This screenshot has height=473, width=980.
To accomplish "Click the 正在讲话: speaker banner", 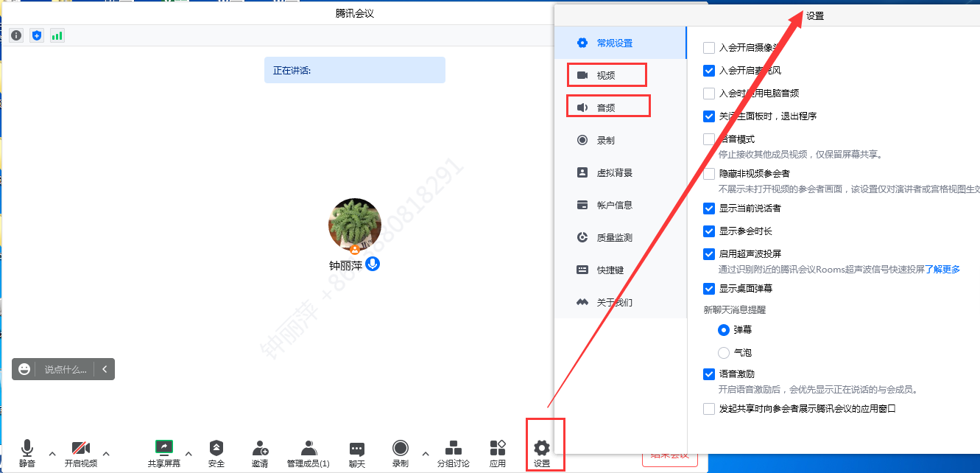I will tap(355, 70).
